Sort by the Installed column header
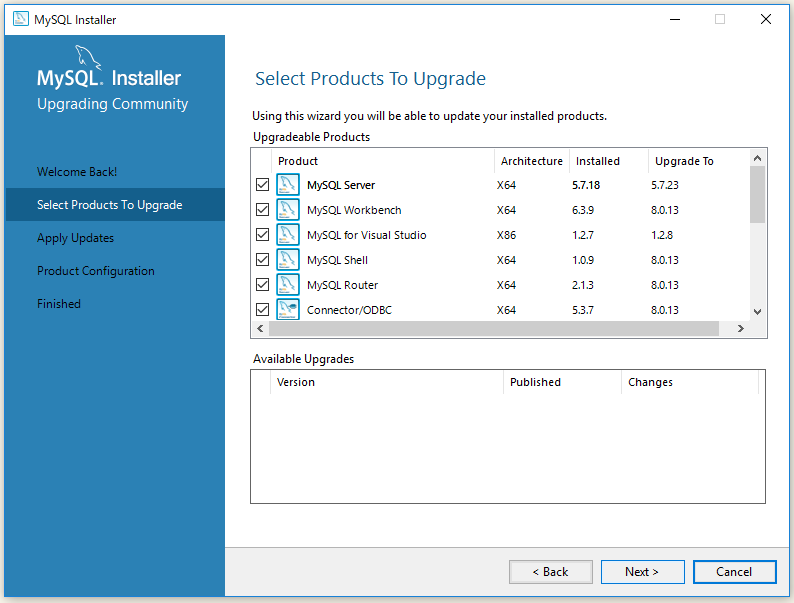The height and width of the screenshot is (603, 794). [609, 161]
